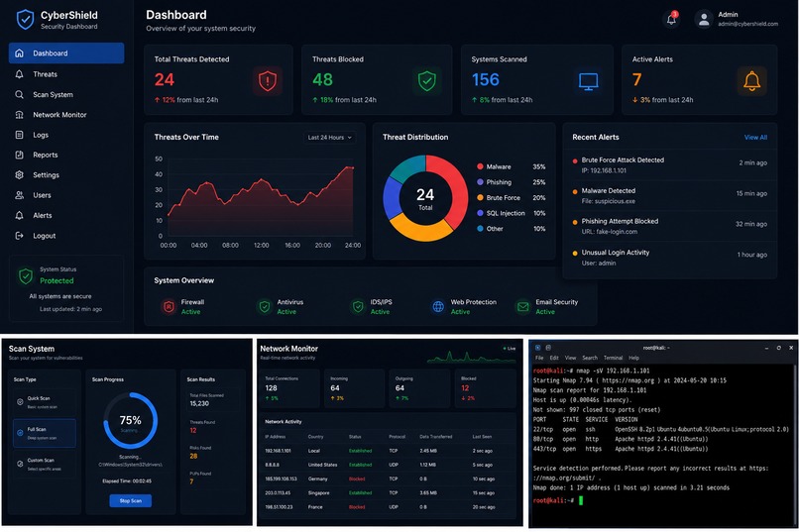Viewport: 799px width, 532px height.
Task: Open the Last 24 Hours dropdown
Action: (330, 138)
